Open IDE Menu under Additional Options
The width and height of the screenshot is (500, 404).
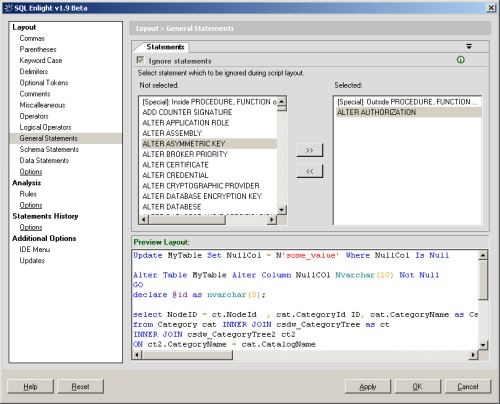[35, 249]
